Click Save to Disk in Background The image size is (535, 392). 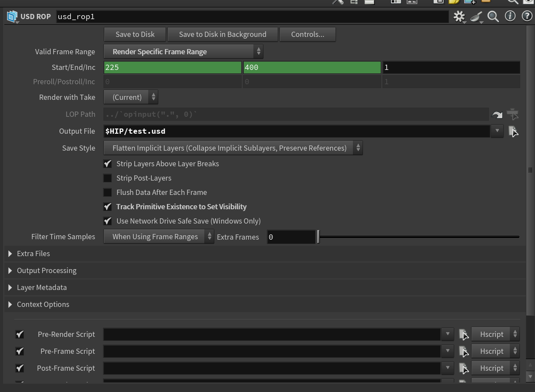(223, 34)
